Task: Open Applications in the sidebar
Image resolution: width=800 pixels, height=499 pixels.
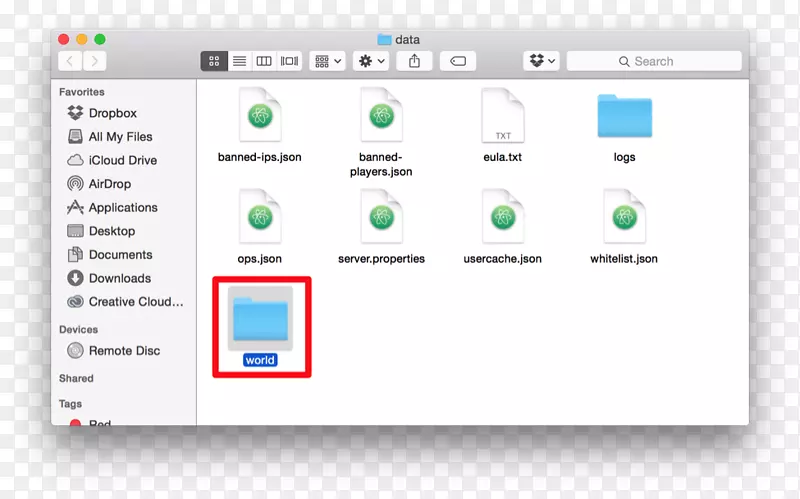Action: pos(112,207)
